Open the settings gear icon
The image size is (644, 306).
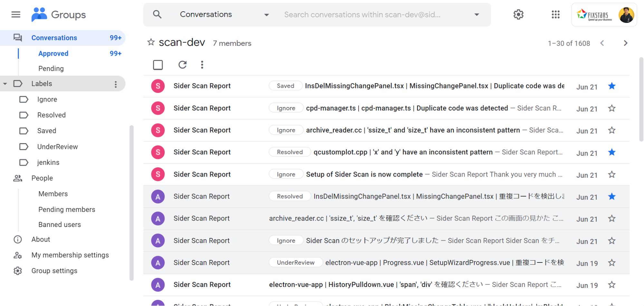[x=518, y=15]
